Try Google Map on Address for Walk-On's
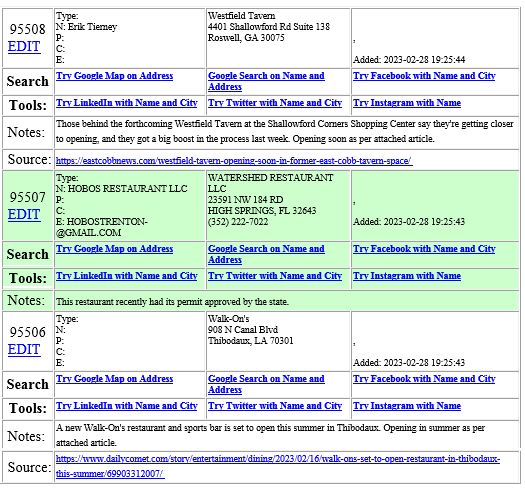Viewport: 525px width, 492px height. point(115,379)
